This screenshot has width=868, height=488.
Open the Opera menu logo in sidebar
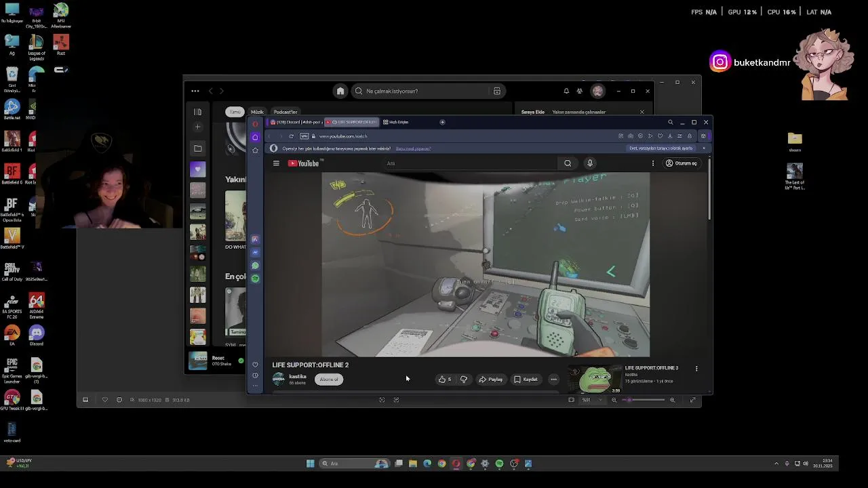[x=255, y=124]
